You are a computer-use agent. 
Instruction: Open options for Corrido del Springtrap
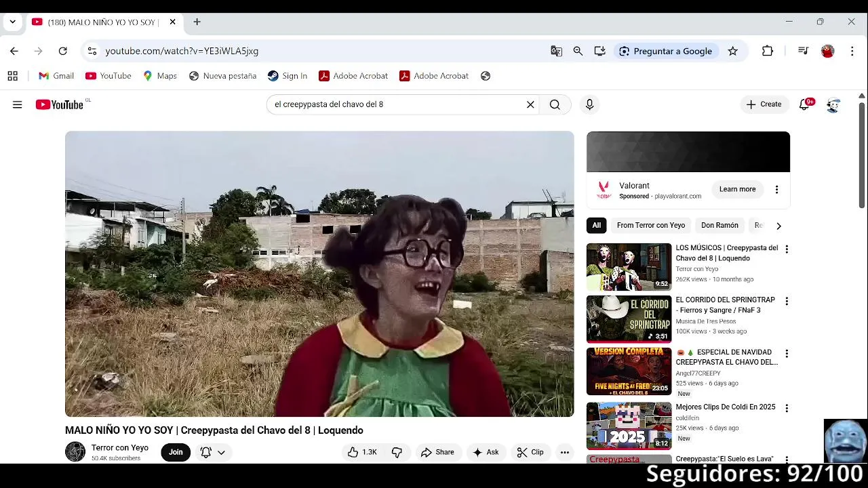[787, 302]
